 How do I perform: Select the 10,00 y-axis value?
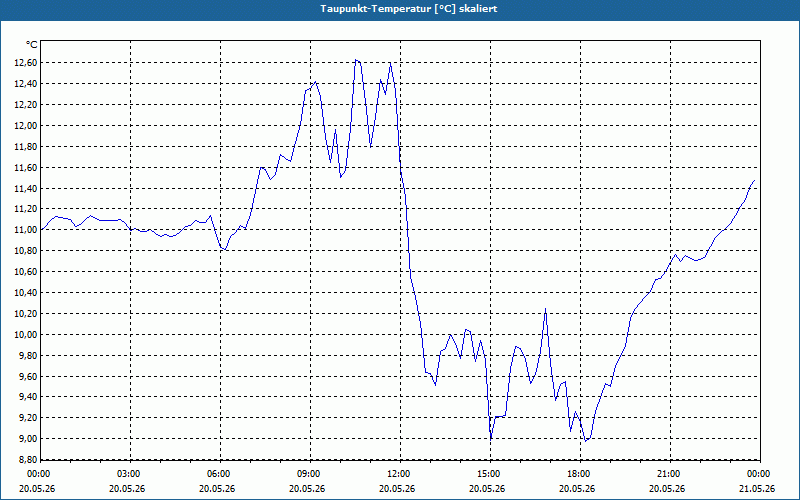(27, 335)
